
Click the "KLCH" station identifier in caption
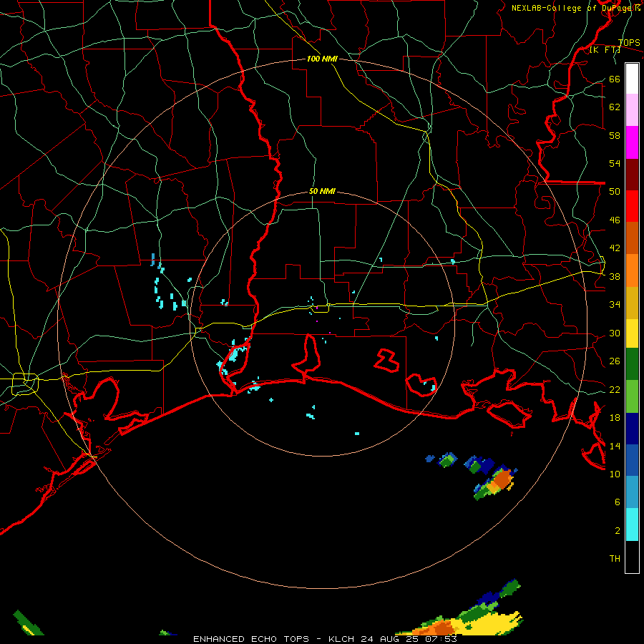tap(342, 639)
